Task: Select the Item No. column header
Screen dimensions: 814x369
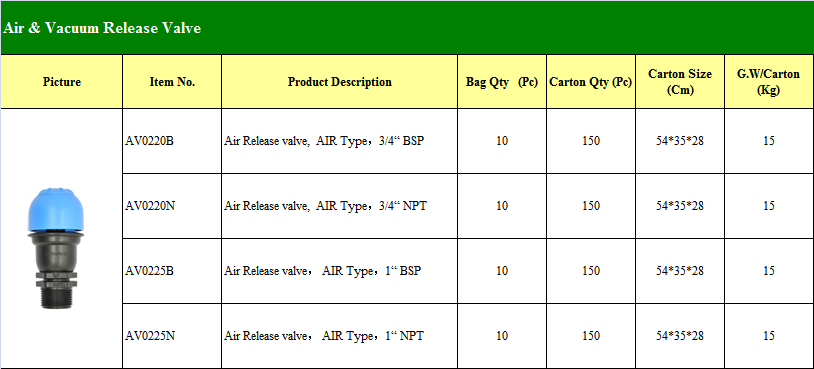Action: [172, 82]
